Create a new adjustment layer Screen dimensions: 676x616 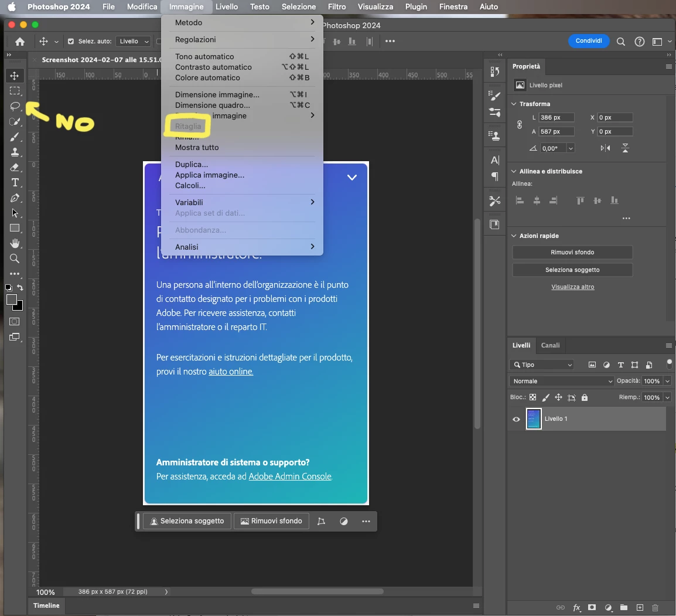click(x=608, y=607)
